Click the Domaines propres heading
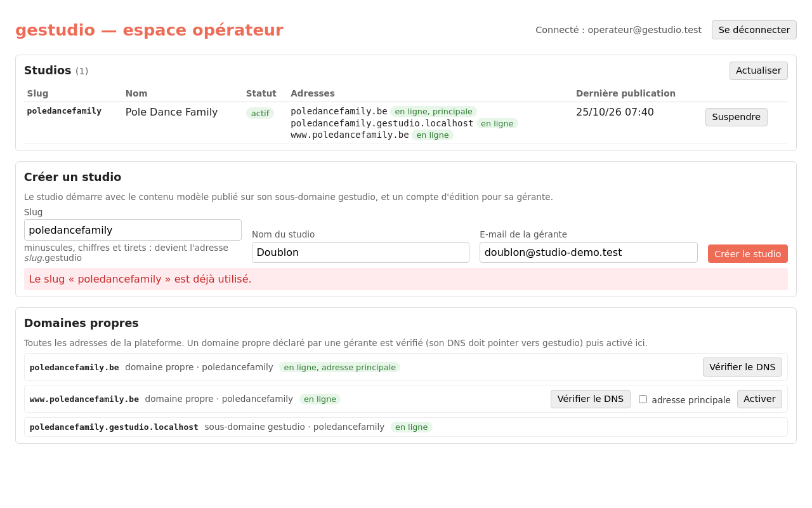Viewport: 812px width, 508px height. 81,323
